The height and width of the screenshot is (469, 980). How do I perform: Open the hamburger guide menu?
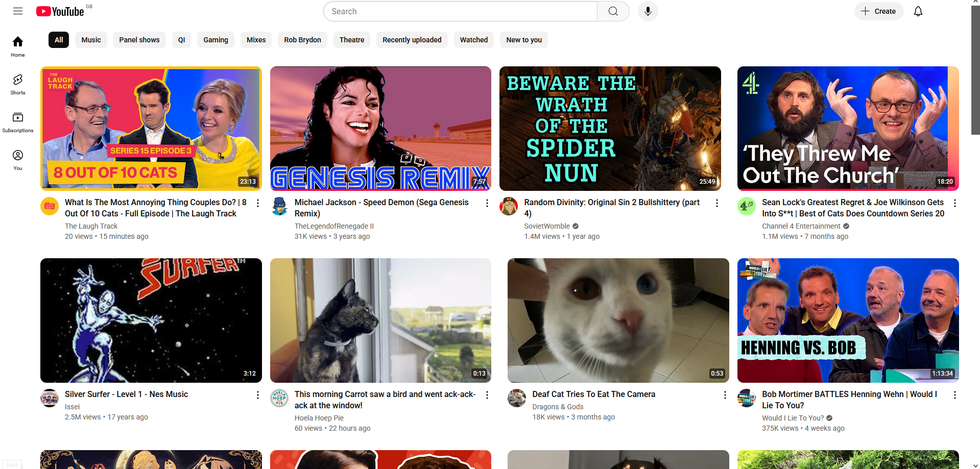(18, 11)
